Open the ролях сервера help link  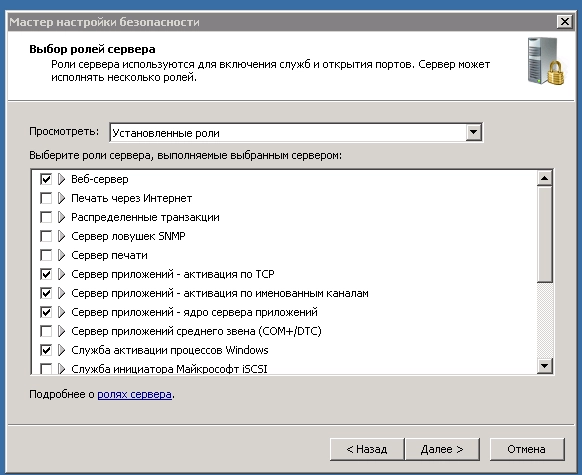[x=134, y=394]
